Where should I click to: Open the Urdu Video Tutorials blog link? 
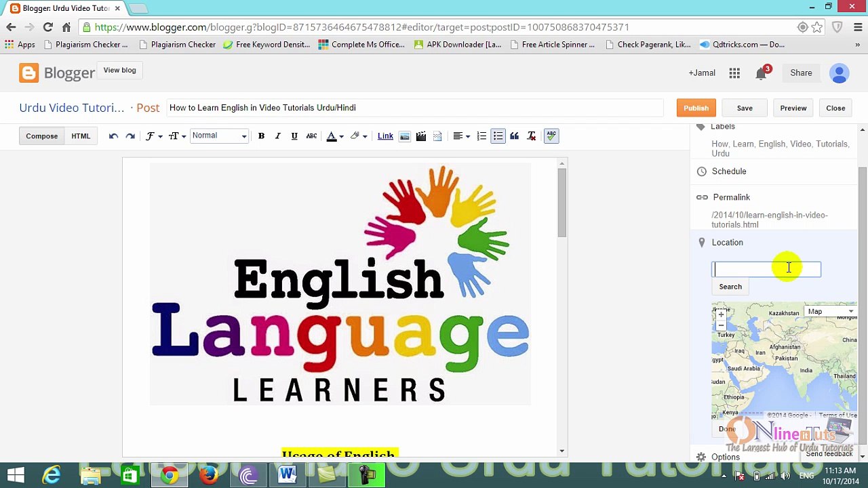pyautogui.click(x=72, y=108)
